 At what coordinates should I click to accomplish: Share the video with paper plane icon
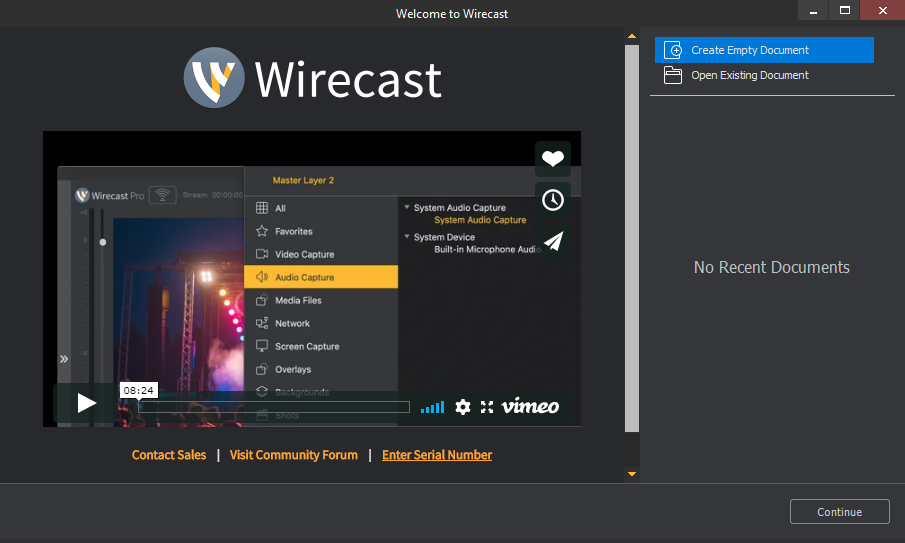[x=553, y=241]
